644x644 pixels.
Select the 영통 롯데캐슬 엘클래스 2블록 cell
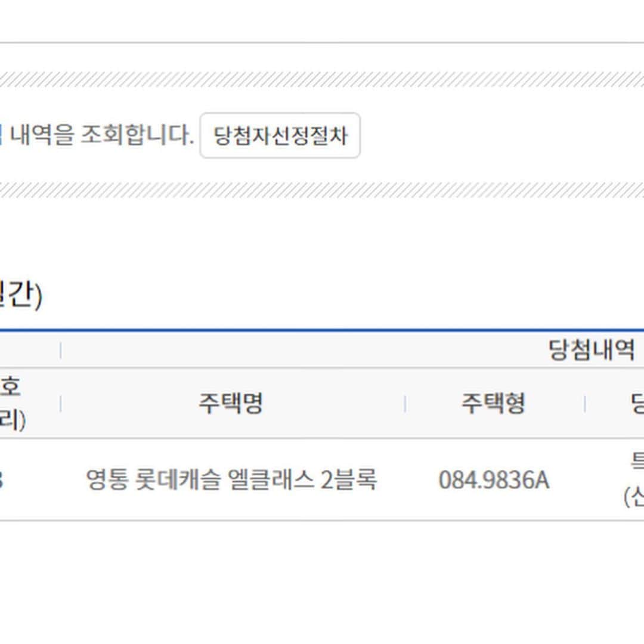click(231, 479)
